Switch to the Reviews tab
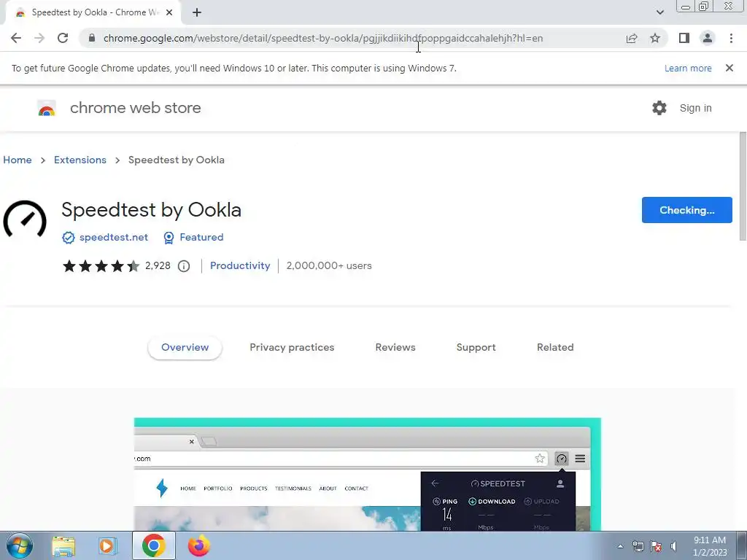Viewport: 747px width, 560px height. pyautogui.click(x=395, y=348)
